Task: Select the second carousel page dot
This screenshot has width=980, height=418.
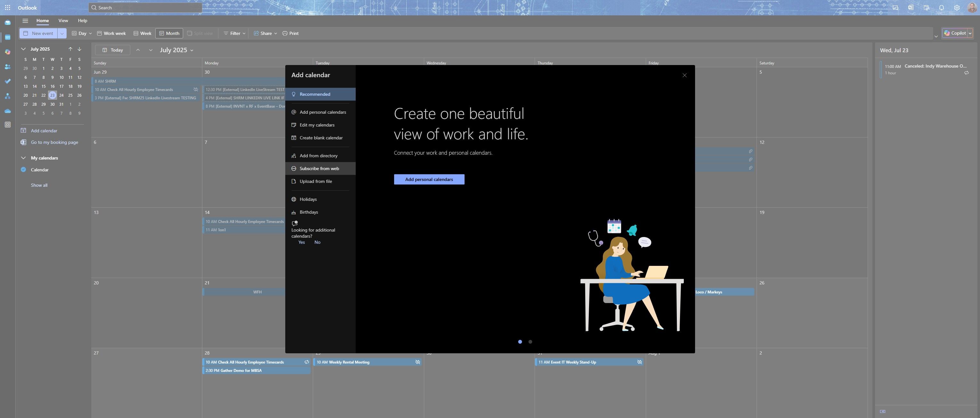Action: [x=530, y=342]
